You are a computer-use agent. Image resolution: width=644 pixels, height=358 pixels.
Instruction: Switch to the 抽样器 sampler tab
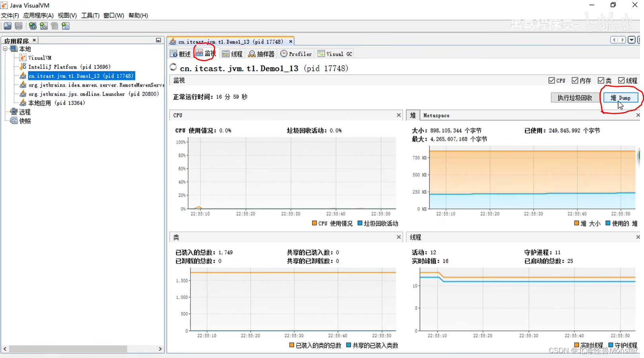pos(261,54)
